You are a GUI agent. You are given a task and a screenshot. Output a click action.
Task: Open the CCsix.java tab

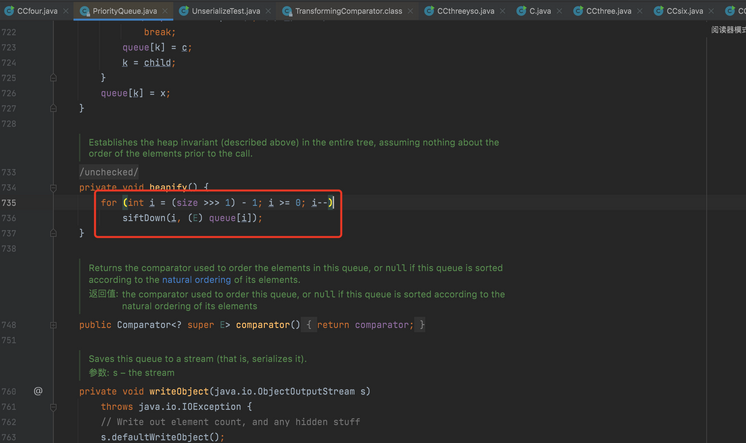tap(685, 10)
